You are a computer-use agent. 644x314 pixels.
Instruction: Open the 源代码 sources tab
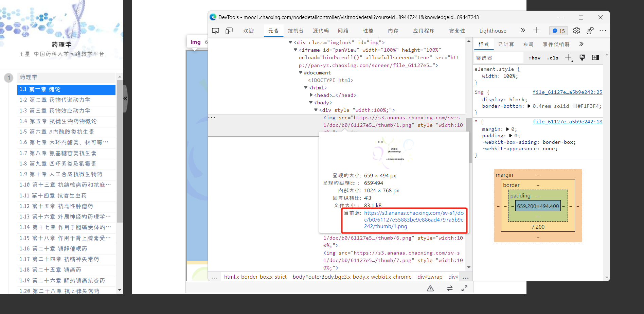(321, 31)
